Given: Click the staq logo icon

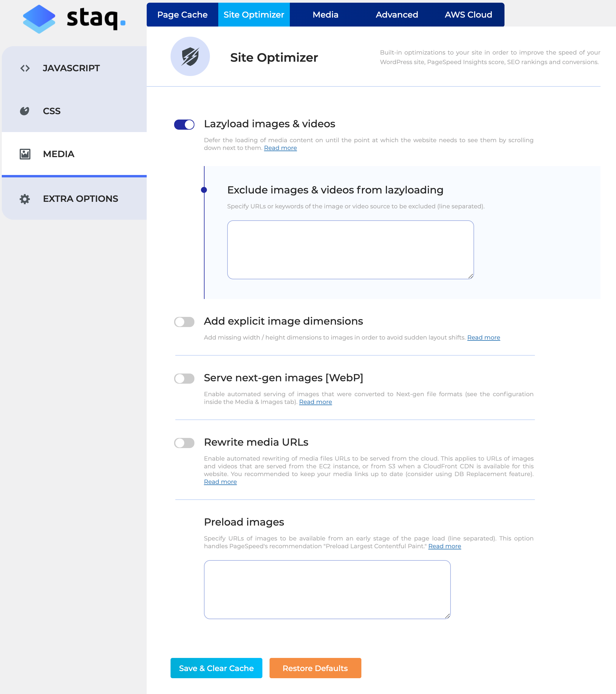Looking at the screenshot, I should 39,19.
